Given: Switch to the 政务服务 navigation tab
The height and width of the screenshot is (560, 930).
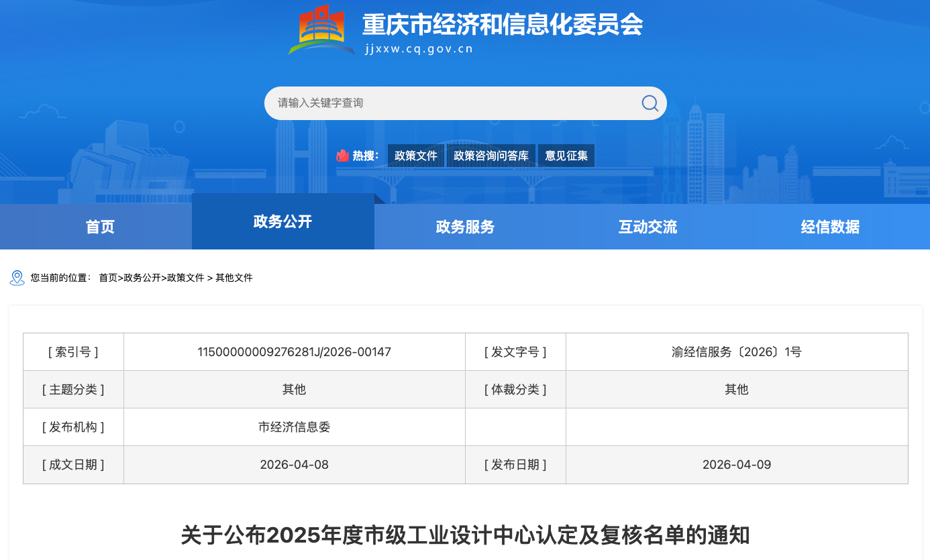Looking at the screenshot, I should point(465,227).
